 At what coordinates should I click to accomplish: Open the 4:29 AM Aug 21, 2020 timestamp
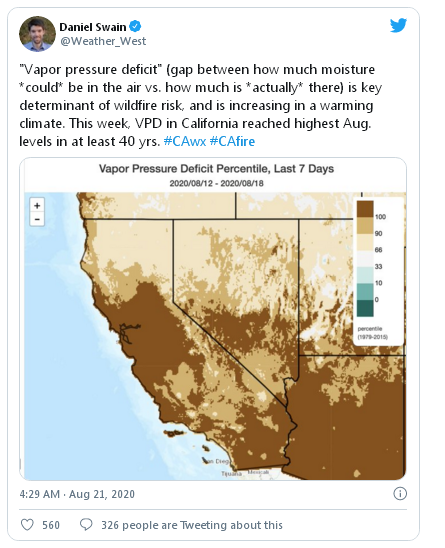point(77,494)
